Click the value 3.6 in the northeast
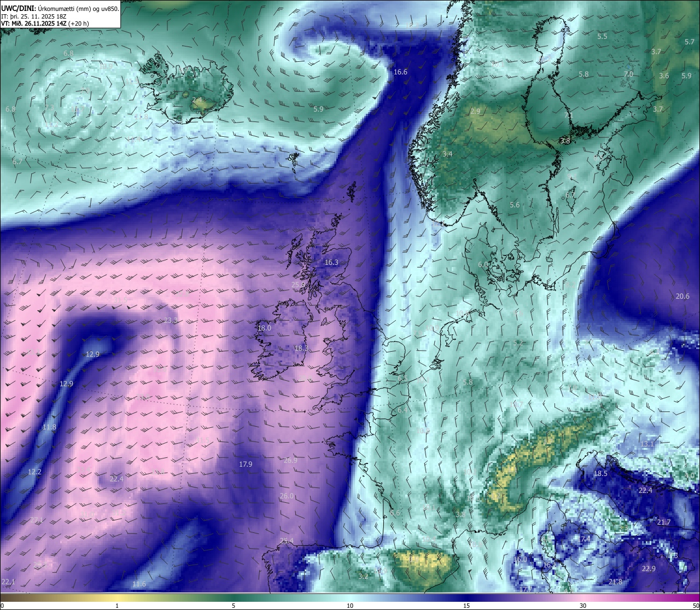The width and height of the screenshot is (700, 610). tap(663, 76)
